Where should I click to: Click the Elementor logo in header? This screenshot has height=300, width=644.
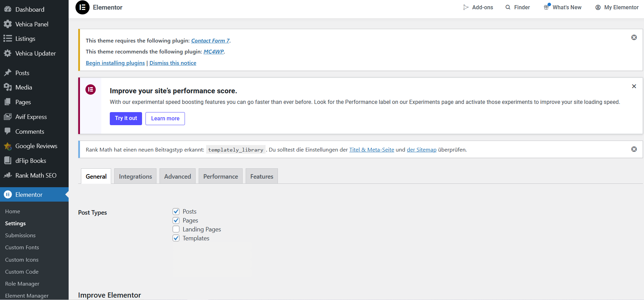[82, 7]
